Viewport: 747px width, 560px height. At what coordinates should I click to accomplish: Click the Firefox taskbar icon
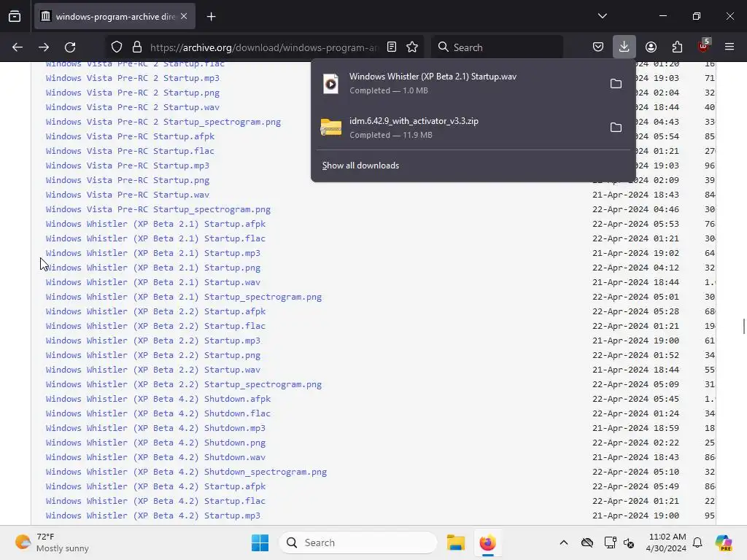tap(487, 542)
